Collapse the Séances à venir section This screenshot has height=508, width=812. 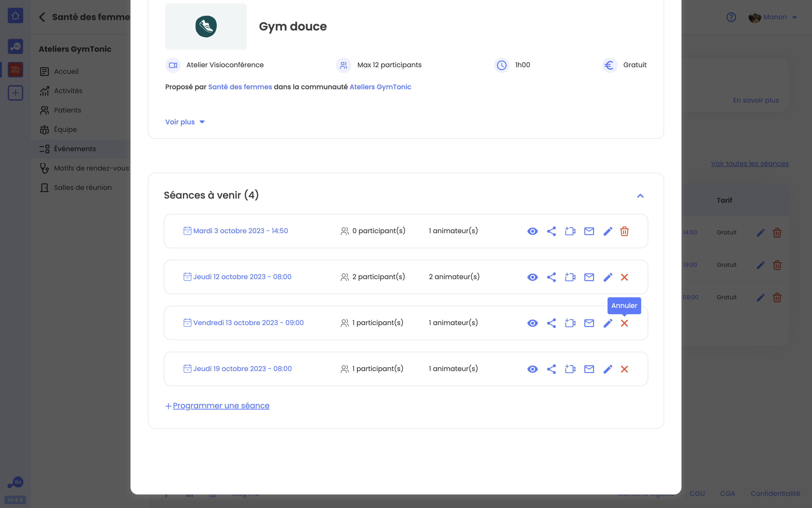tap(640, 196)
